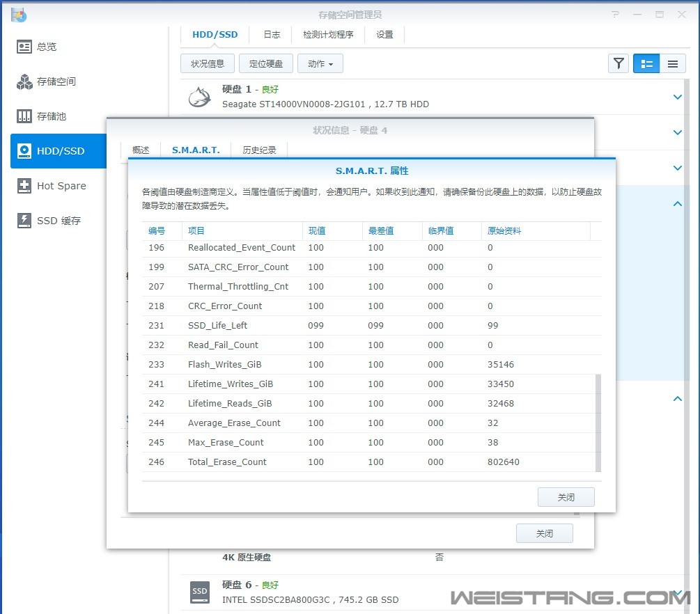This screenshot has width=700, height=614.
Task: Select the HDD/SSD sidebar item
Action: [58, 151]
